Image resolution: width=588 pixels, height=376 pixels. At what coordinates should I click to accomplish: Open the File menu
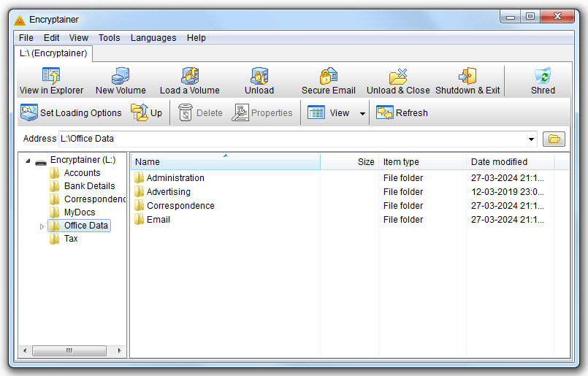coord(26,38)
